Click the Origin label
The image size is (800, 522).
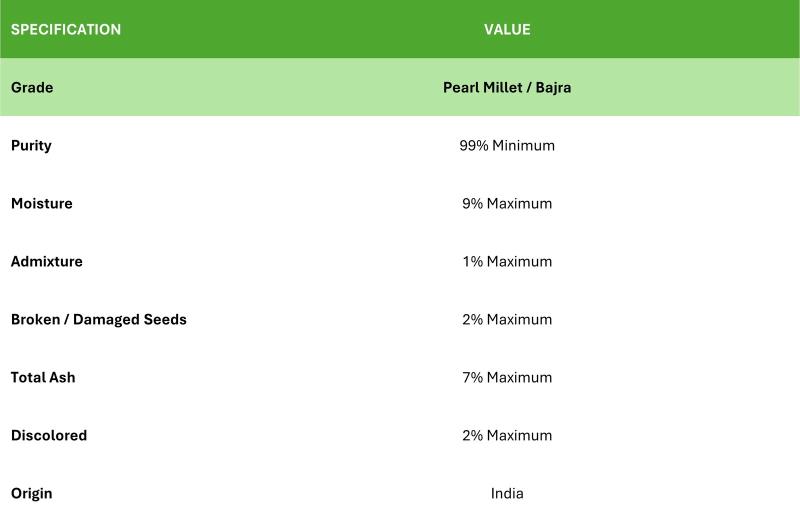coord(32,494)
